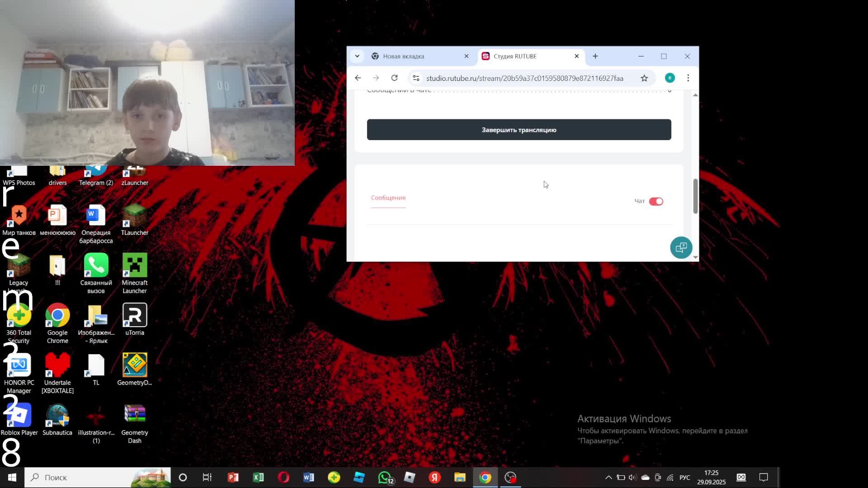Bookmark this page with the star icon
The height and width of the screenshot is (488, 868).
click(x=644, y=78)
